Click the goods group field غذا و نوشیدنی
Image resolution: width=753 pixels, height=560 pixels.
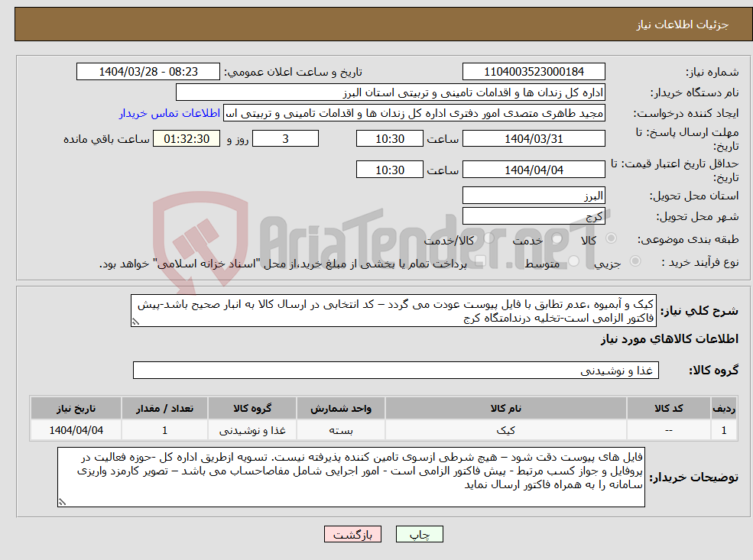click(396, 371)
